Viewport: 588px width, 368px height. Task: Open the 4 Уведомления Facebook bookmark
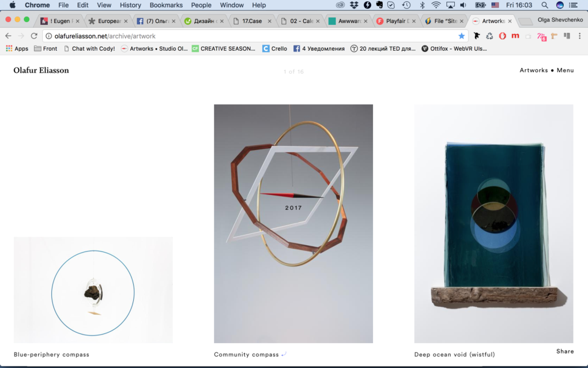[319, 49]
